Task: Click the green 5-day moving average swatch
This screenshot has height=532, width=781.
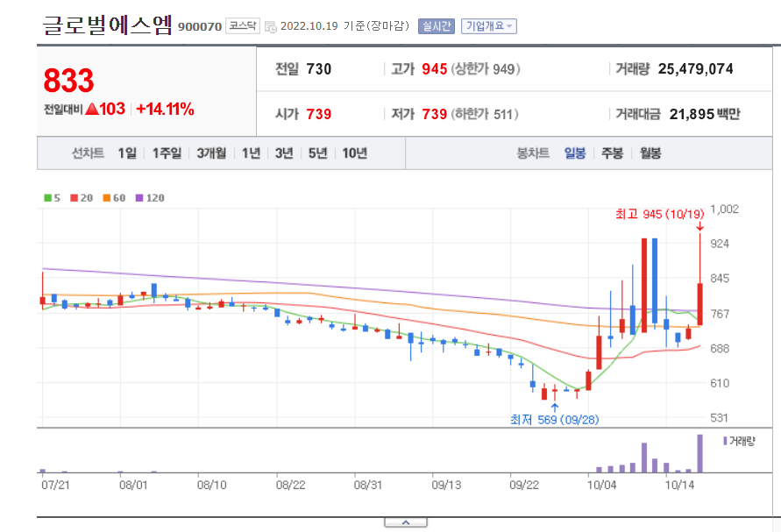Action: [x=48, y=198]
